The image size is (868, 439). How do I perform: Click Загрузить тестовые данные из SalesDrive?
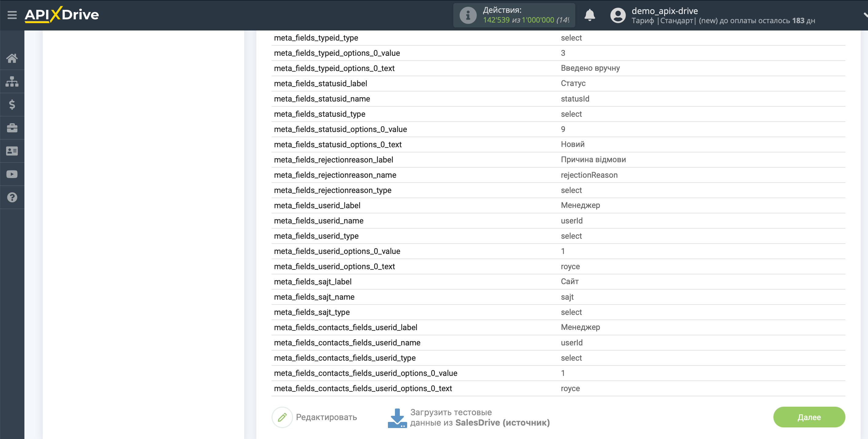click(x=480, y=417)
